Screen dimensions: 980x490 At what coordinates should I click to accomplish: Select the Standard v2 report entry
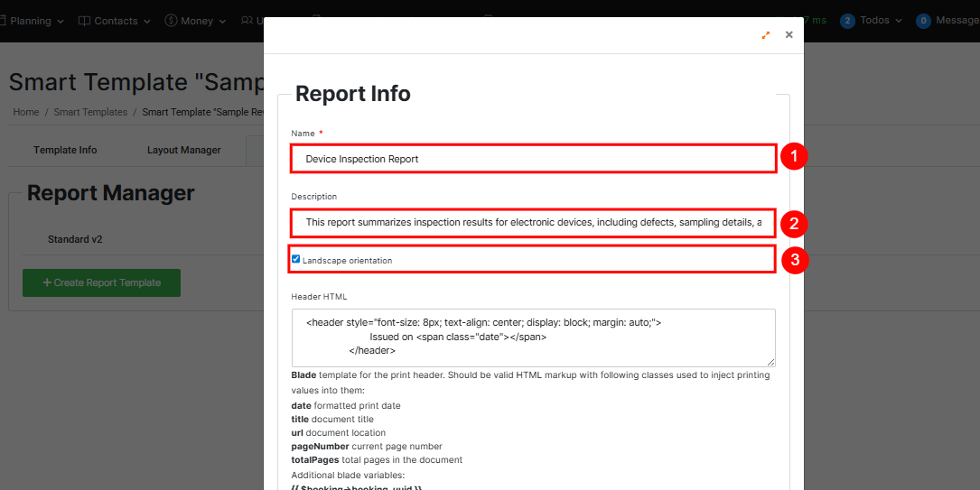pos(75,239)
